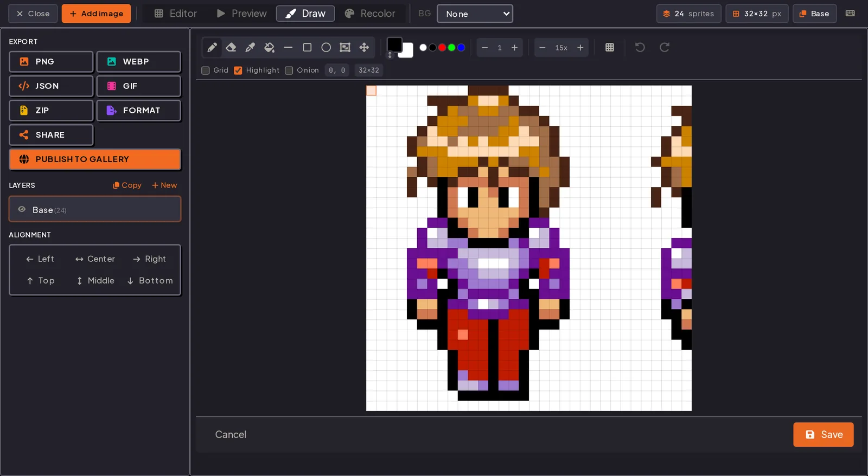Align sprite to Bottom
Screen dimensions: 868x476
point(150,281)
